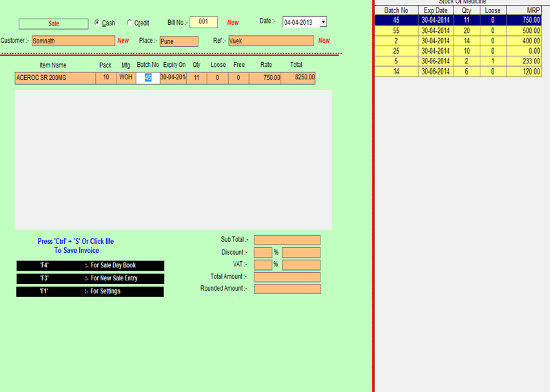Viewport: 550px width, 392px height.
Task: Click the Bill No field 001
Action: [x=203, y=22]
